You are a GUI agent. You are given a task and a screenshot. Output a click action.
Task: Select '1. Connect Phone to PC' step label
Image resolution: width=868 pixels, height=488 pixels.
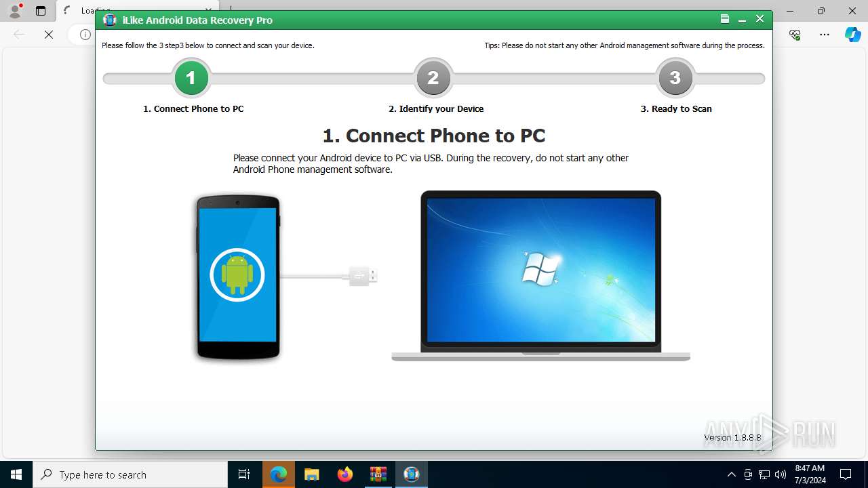pyautogui.click(x=193, y=108)
